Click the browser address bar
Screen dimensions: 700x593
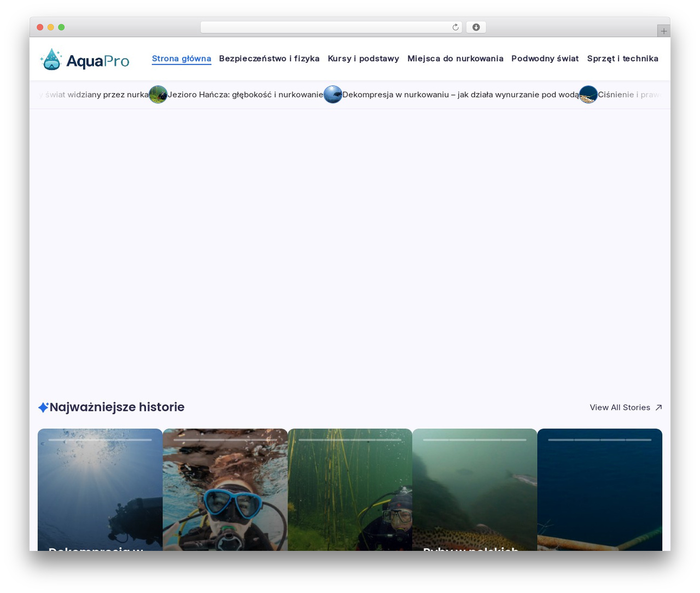331,27
